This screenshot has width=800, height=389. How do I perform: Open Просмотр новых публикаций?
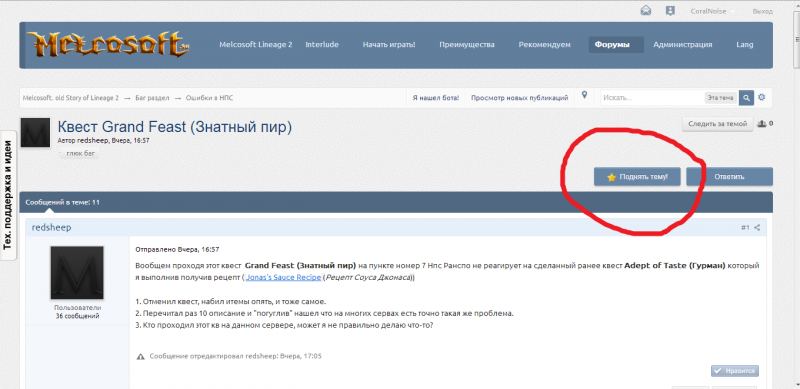click(x=519, y=98)
